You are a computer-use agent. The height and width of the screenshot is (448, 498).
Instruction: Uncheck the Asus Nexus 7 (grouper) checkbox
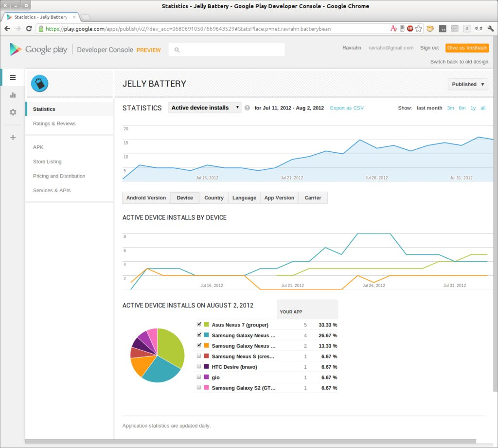[x=199, y=324]
